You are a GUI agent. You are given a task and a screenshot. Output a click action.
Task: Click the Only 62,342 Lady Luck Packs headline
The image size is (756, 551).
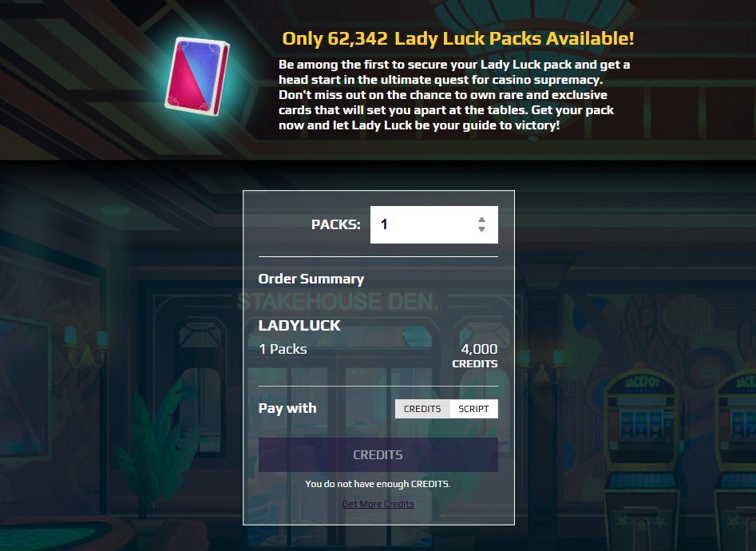[x=457, y=38]
